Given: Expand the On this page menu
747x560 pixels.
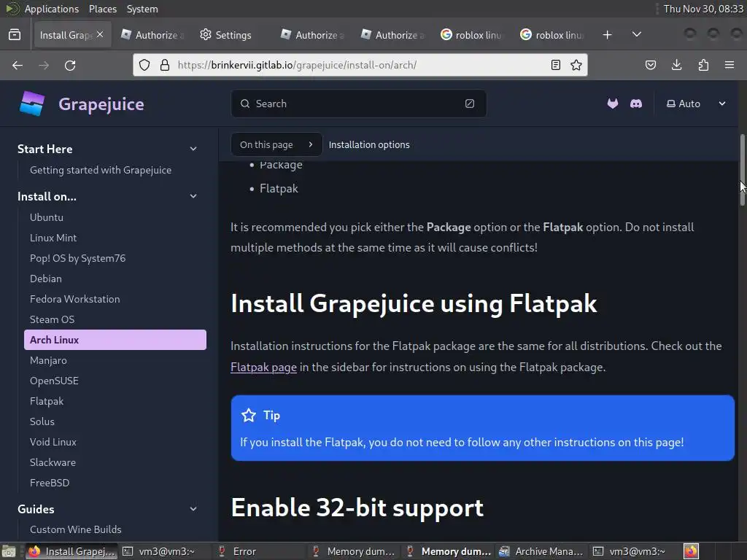Looking at the screenshot, I should tap(276, 144).
